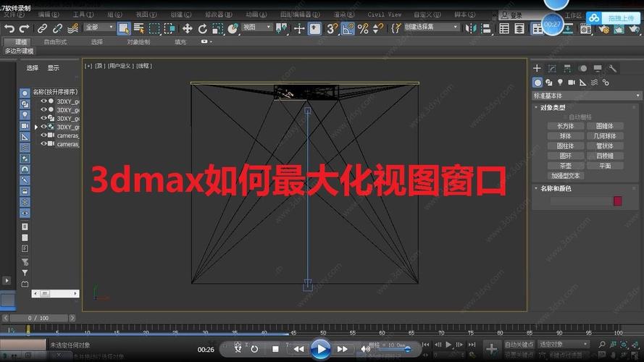Click the Undo arrow in the toolbar
Screen dimensions: 644x362
[9, 28]
